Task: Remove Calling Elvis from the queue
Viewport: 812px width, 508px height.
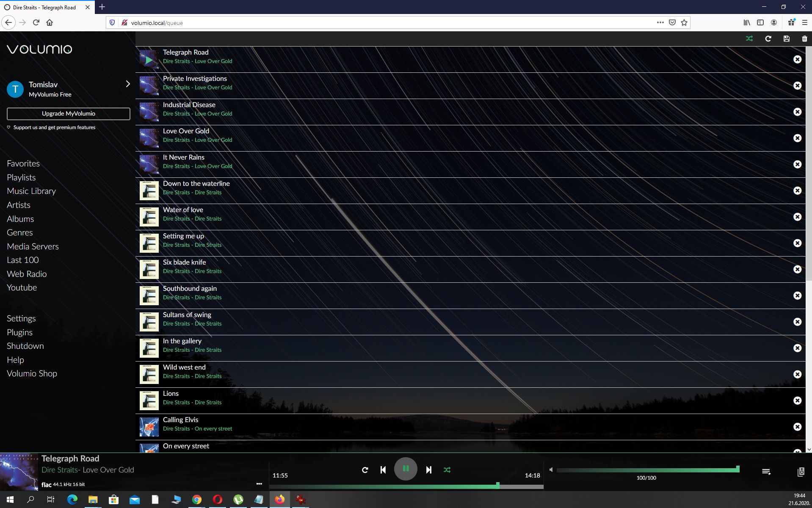Action: (x=797, y=427)
